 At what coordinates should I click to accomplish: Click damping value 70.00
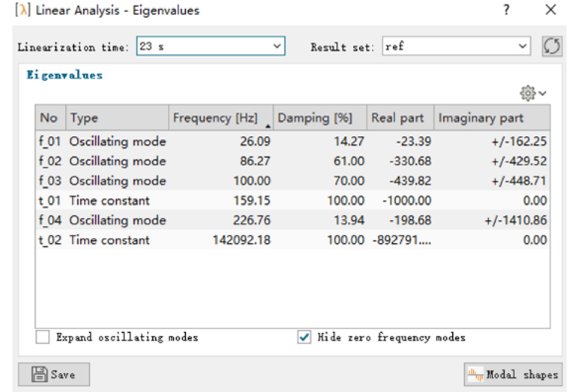pos(349,181)
